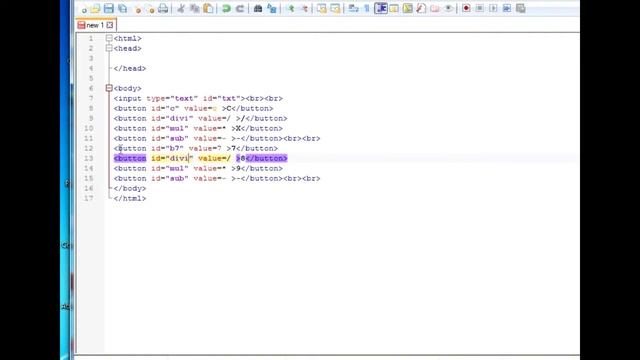Open the Replace toolbar icon
640x360 pixels.
pyautogui.click(x=271, y=8)
